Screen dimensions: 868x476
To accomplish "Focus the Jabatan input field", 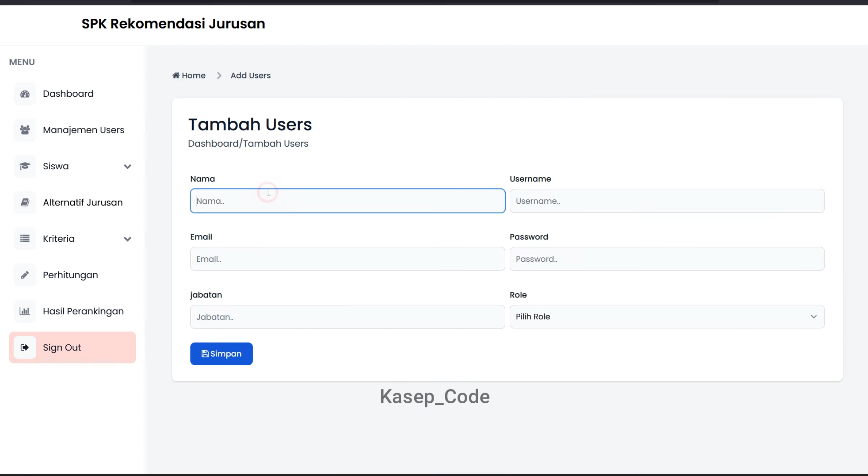I will click(347, 317).
